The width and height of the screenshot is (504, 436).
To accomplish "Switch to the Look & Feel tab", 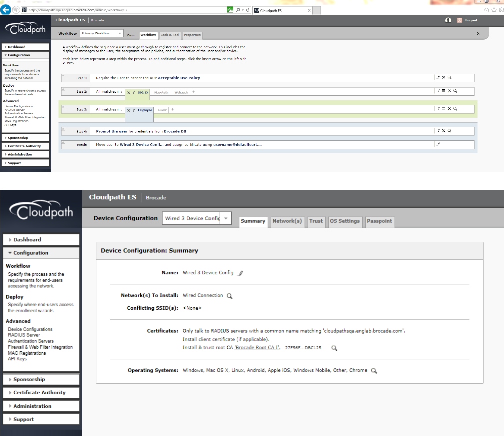I will click(170, 35).
